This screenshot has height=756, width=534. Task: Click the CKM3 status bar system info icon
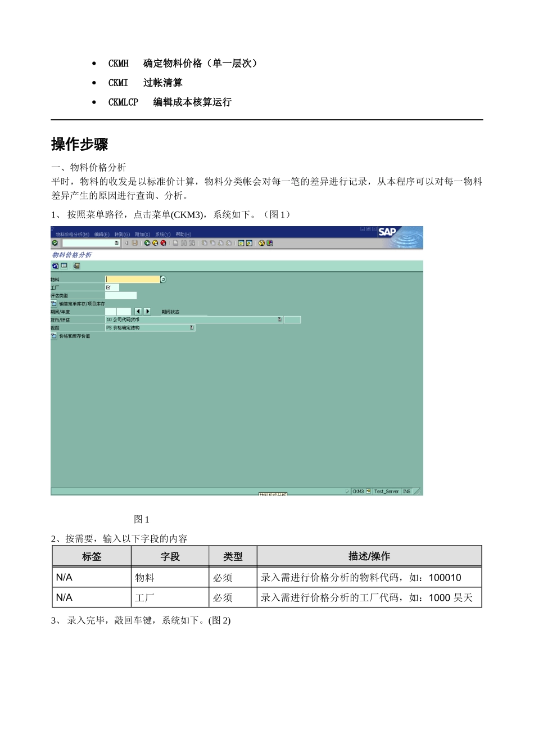coord(368,491)
